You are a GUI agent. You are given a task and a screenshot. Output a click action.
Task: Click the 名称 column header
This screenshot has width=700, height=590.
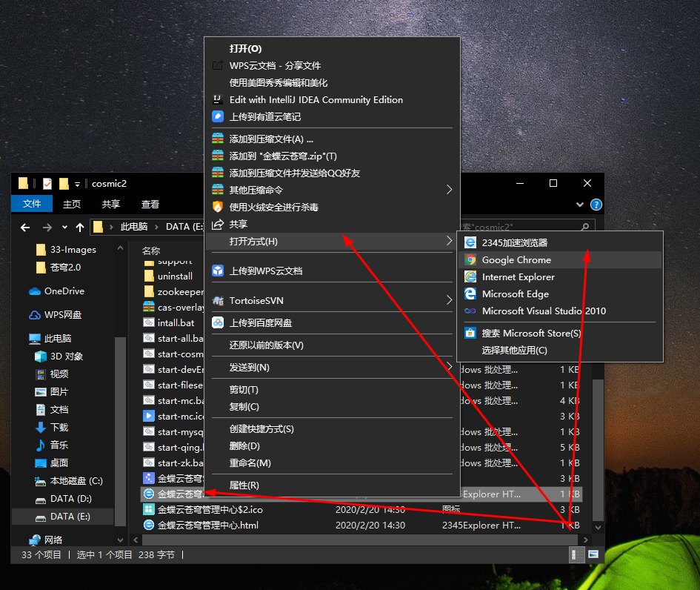click(x=151, y=251)
